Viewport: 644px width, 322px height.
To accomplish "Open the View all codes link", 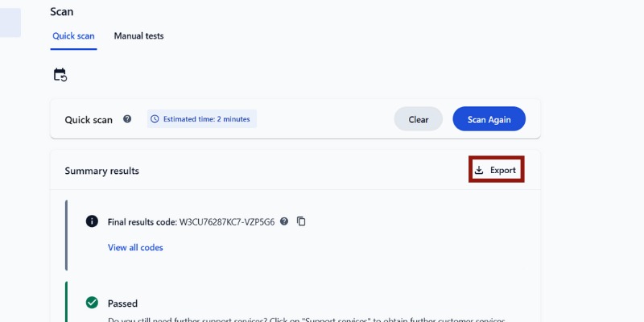I will point(135,247).
